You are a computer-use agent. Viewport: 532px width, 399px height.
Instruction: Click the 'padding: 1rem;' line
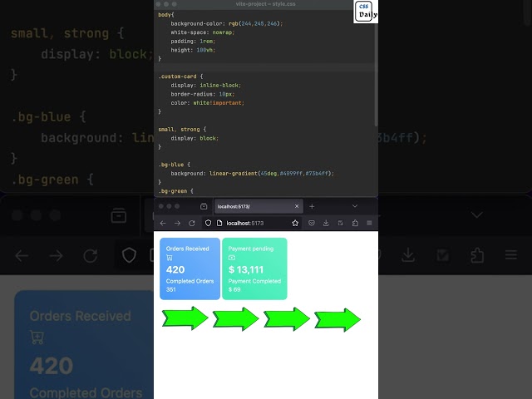193,41
